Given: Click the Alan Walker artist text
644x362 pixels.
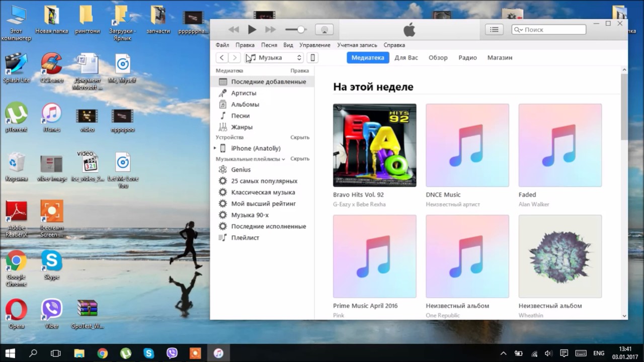Looking at the screenshot, I should pos(534,205).
